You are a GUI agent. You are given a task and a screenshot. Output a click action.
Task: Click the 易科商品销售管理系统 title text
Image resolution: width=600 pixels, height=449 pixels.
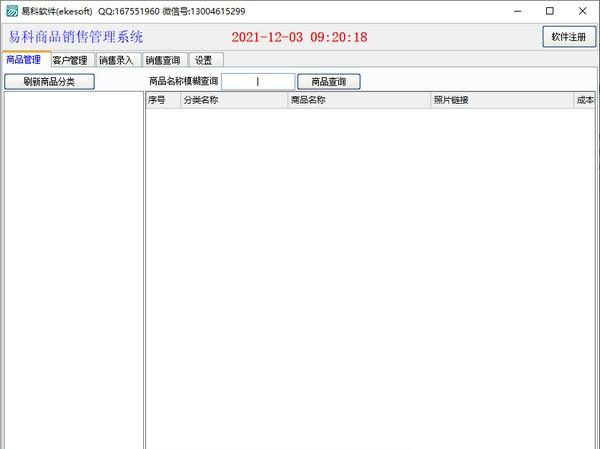[x=76, y=37]
